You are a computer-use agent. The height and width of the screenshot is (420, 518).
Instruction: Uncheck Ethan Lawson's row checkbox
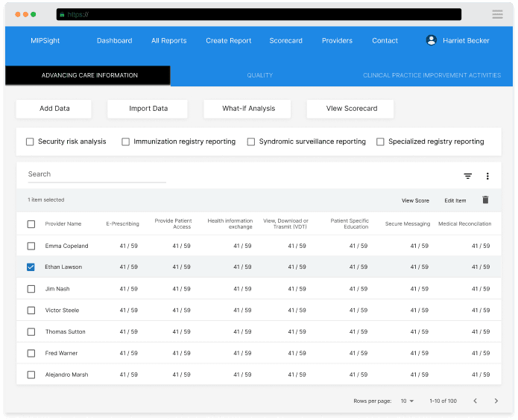31,267
